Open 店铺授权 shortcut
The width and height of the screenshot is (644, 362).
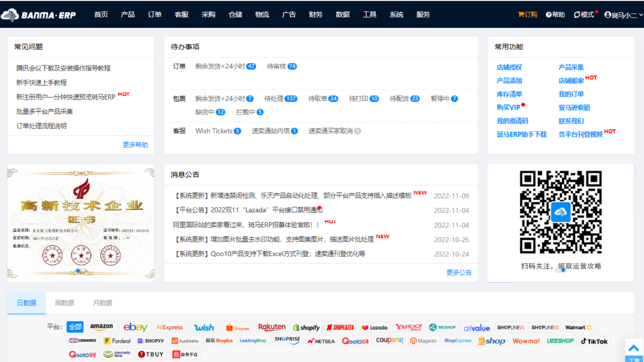(509, 67)
